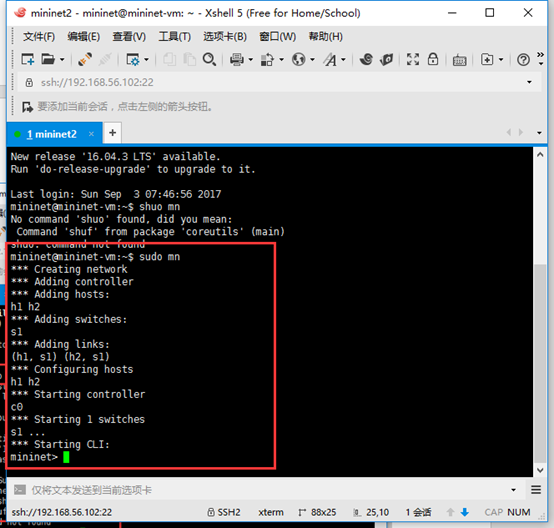Image resolution: width=554 pixels, height=528 pixels.
Task: Expand the open-session dropdown arrow
Action: click(62, 60)
